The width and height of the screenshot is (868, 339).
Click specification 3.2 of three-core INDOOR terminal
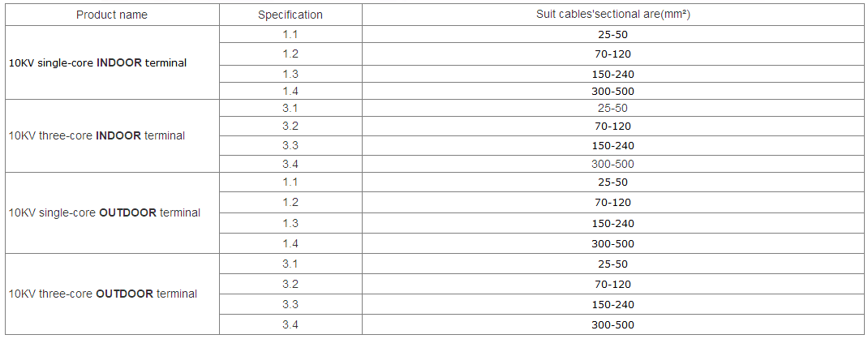[290, 126]
